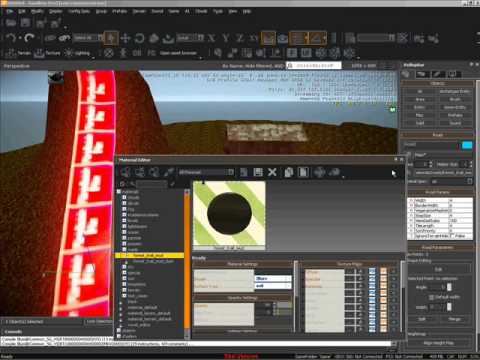Click the Merge button in road panel
480x360 pixels.
[454, 319]
